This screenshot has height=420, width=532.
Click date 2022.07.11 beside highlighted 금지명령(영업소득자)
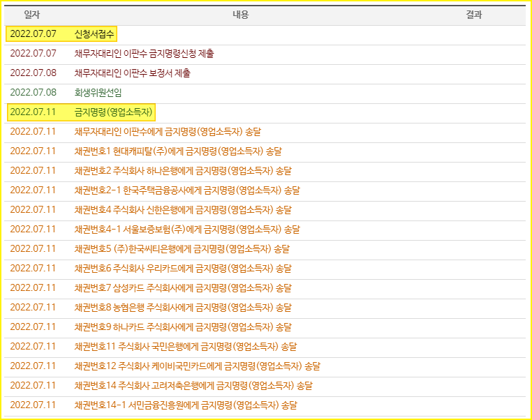click(x=33, y=112)
